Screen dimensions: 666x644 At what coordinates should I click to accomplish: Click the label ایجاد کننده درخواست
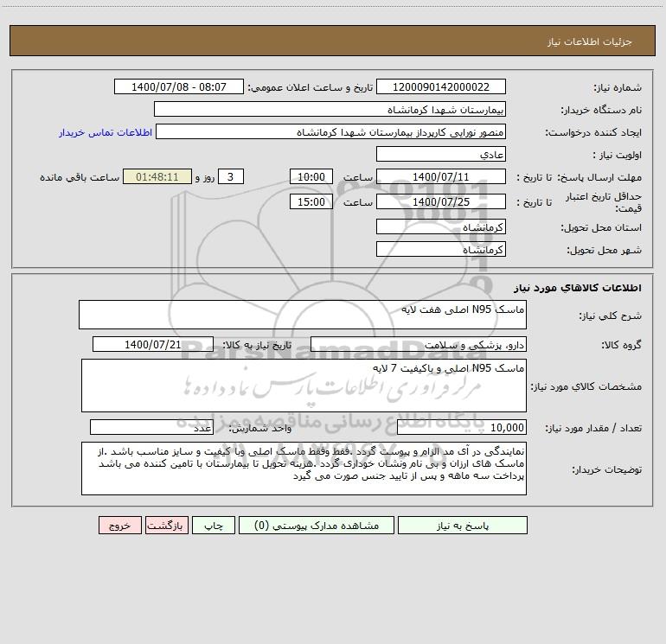(x=593, y=133)
